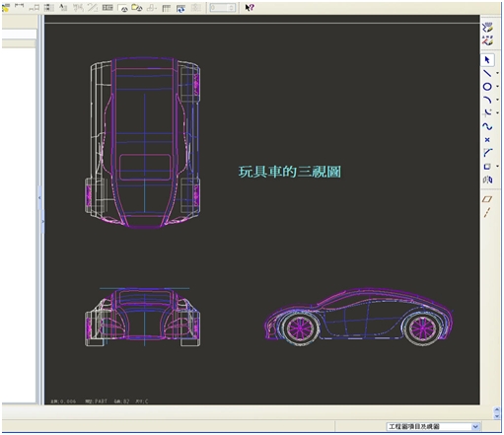Image resolution: width=504 pixels, height=435 pixels.
Task: Expand the Line tool dropdown arrow
Action: (x=497, y=73)
